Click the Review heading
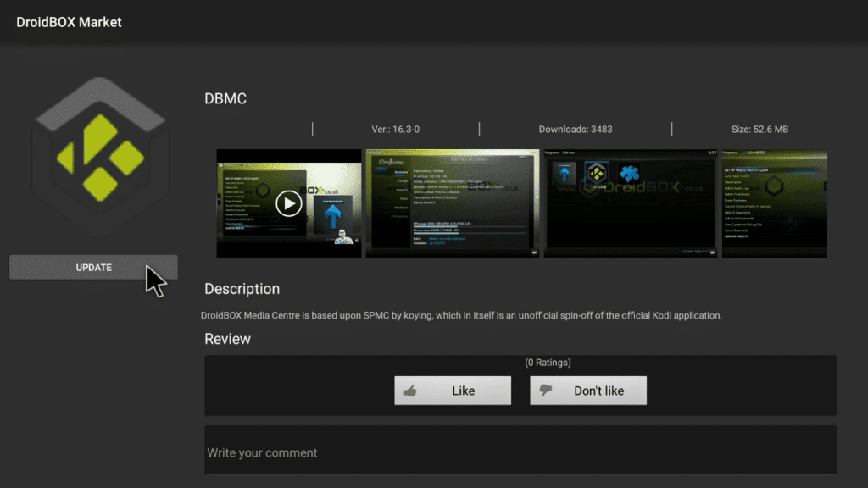 point(227,339)
